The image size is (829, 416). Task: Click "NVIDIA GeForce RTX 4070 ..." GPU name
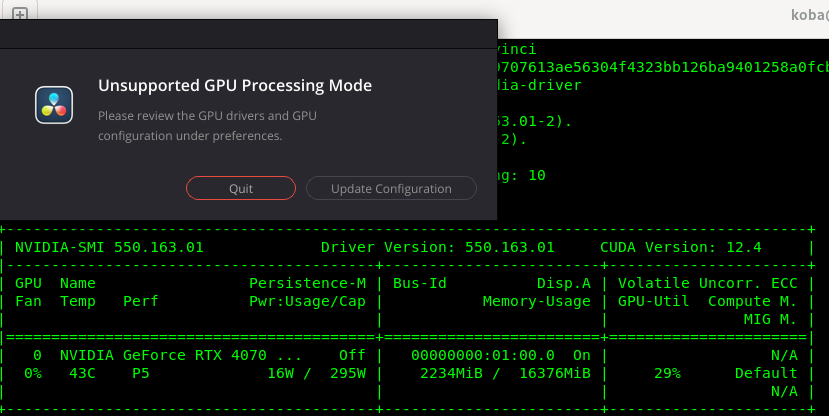(181, 355)
